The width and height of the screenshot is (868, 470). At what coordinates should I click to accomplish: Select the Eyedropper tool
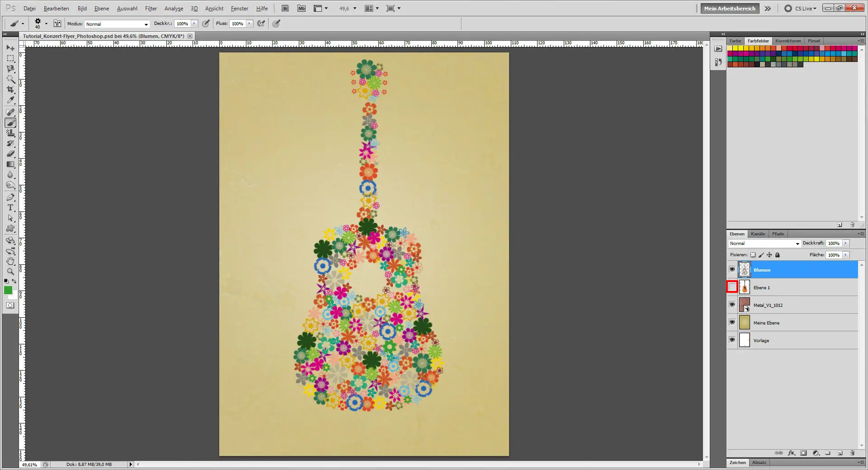coord(10,100)
